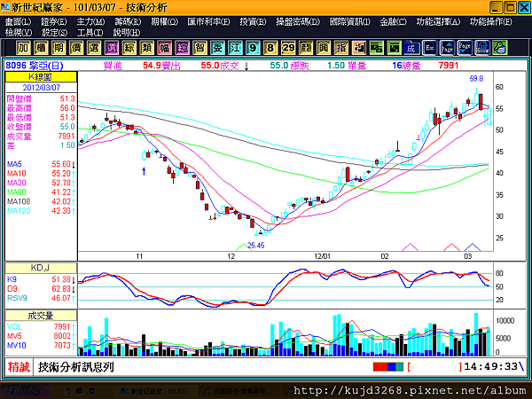Screen dimensions: 532x399
Task: Open the 工具(T) menu
Action: click(90, 33)
